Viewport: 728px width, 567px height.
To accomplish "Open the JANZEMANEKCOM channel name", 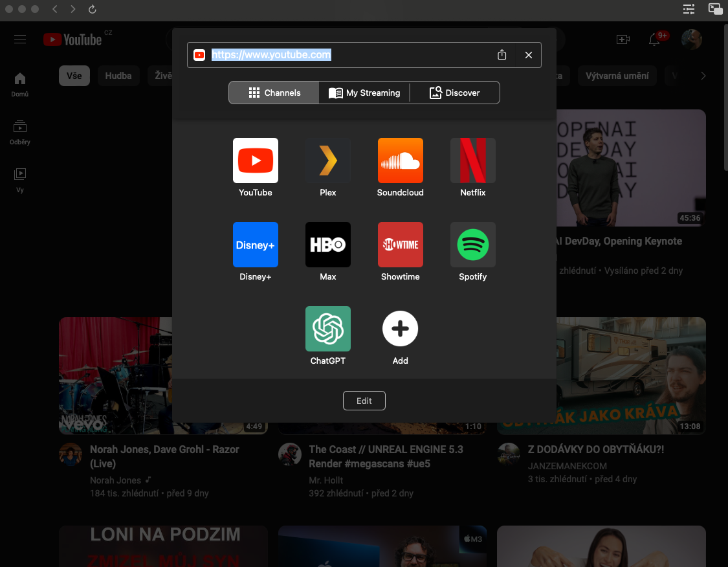I will [568, 466].
